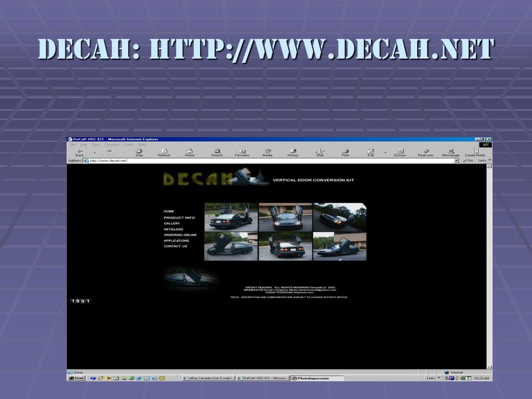Open top-middle front-view car thumbnail
The height and width of the screenshot is (399, 532).
(x=285, y=217)
